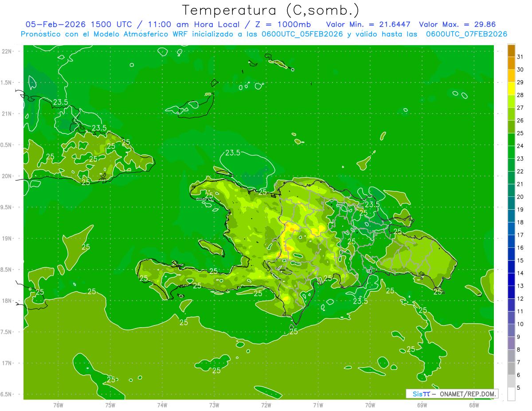Select the 72W longitude axis label
532x411 pixels.
click(266, 405)
